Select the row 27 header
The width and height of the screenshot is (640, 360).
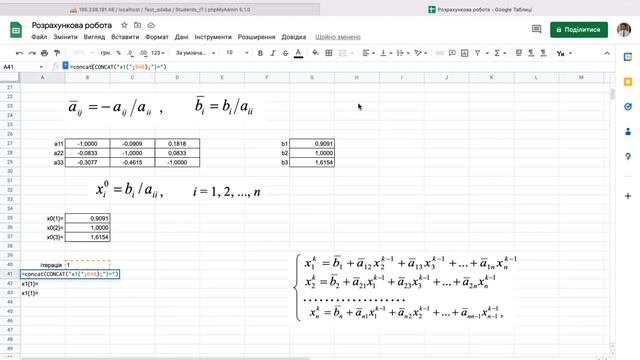click(10, 143)
